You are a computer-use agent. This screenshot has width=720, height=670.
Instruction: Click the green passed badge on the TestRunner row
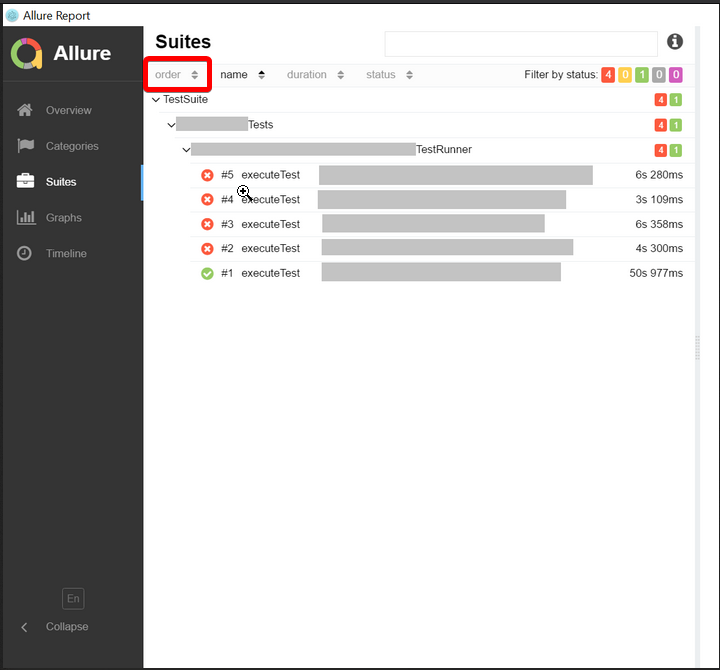675,150
